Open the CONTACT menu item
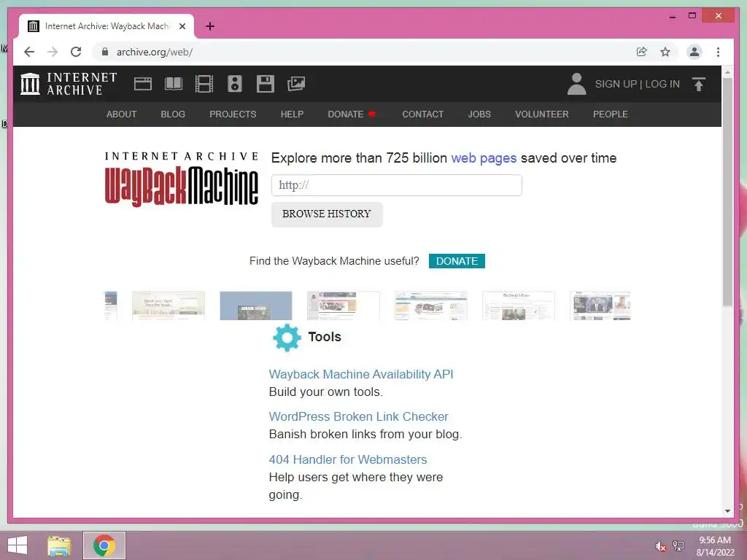This screenshot has width=747, height=560. coord(422,114)
